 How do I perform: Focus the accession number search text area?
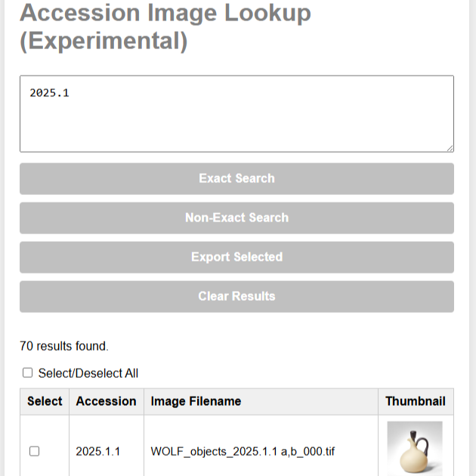coord(236,121)
